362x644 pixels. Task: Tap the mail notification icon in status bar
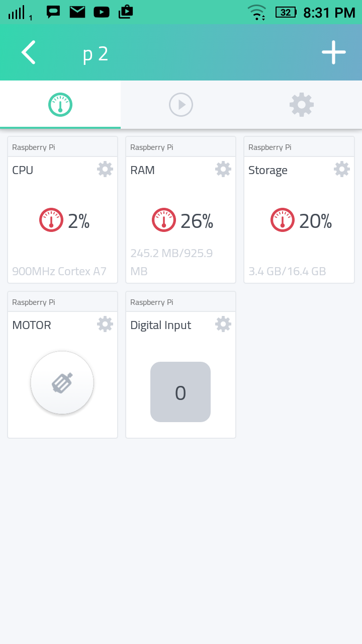[x=77, y=12]
